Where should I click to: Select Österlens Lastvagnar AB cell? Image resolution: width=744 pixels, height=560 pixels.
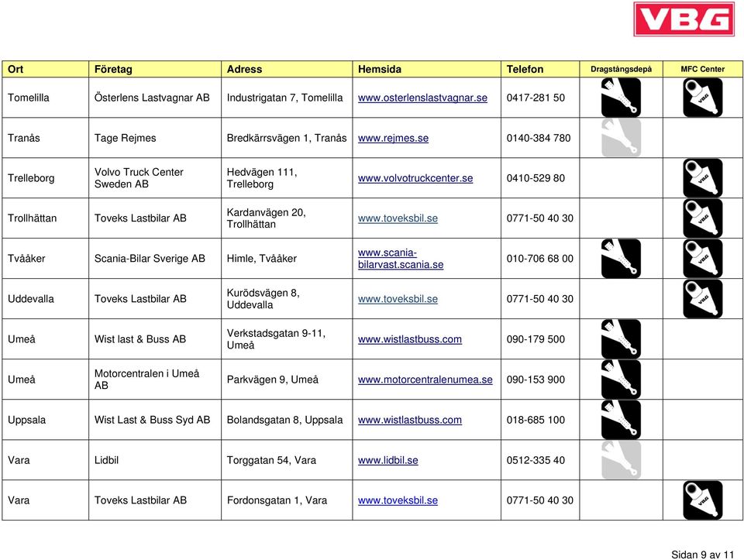[155, 98]
